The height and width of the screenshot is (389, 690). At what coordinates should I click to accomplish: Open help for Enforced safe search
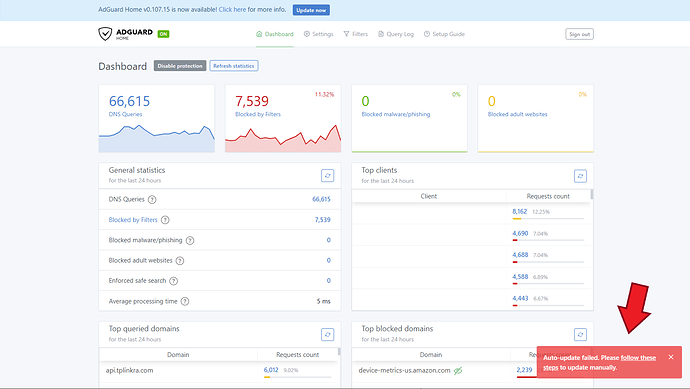tap(173, 281)
